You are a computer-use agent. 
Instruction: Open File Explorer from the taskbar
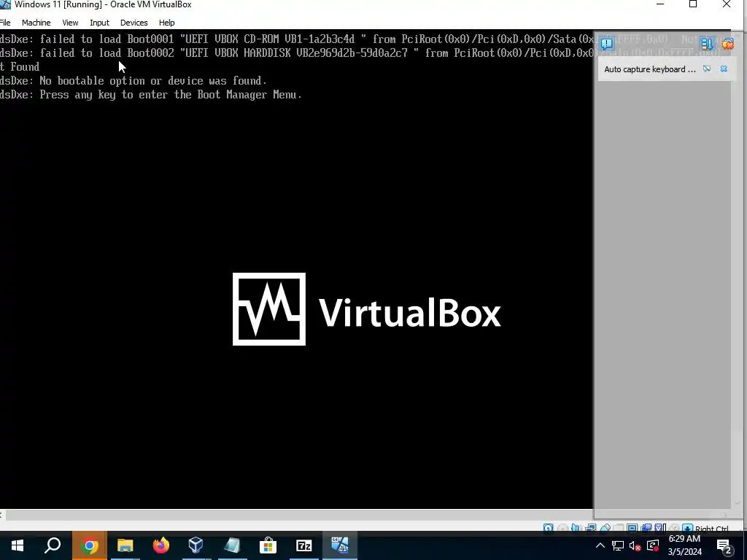point(125,545)
